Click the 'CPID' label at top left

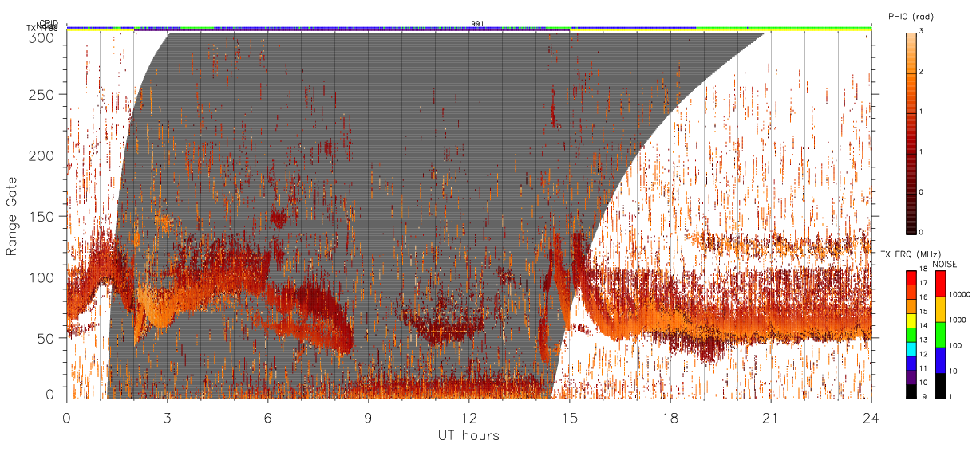pos(49,23)
